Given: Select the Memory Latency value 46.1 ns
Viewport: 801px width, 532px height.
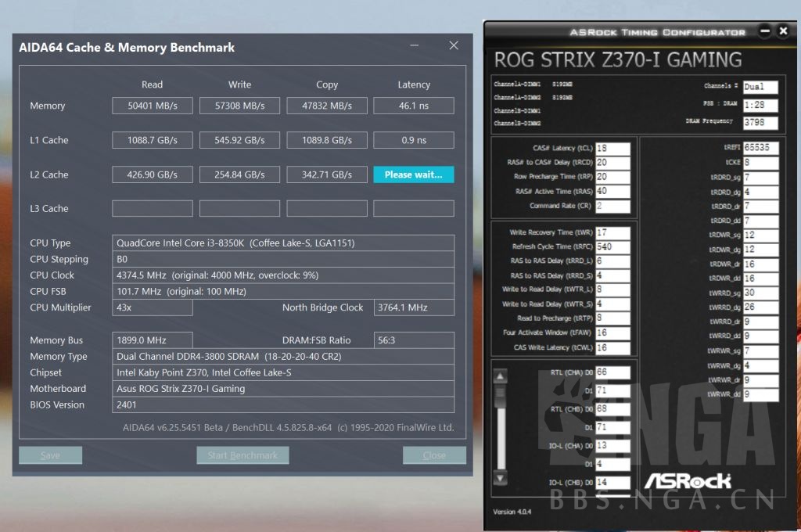Looking at the screenshot, I should (414, 106).
